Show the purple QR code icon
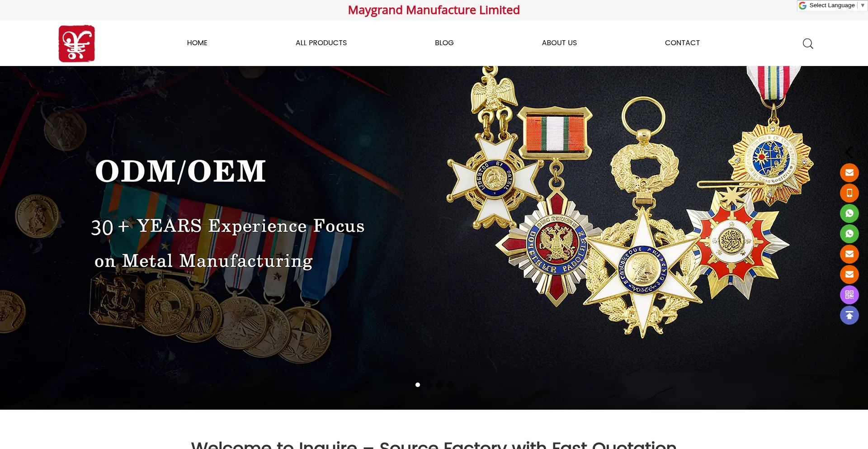Viewport: 868px width, 449px height. (849, 295)
